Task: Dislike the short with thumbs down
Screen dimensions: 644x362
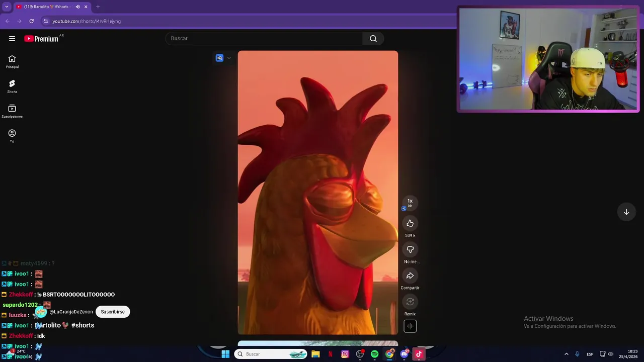Action: point(410,249)
